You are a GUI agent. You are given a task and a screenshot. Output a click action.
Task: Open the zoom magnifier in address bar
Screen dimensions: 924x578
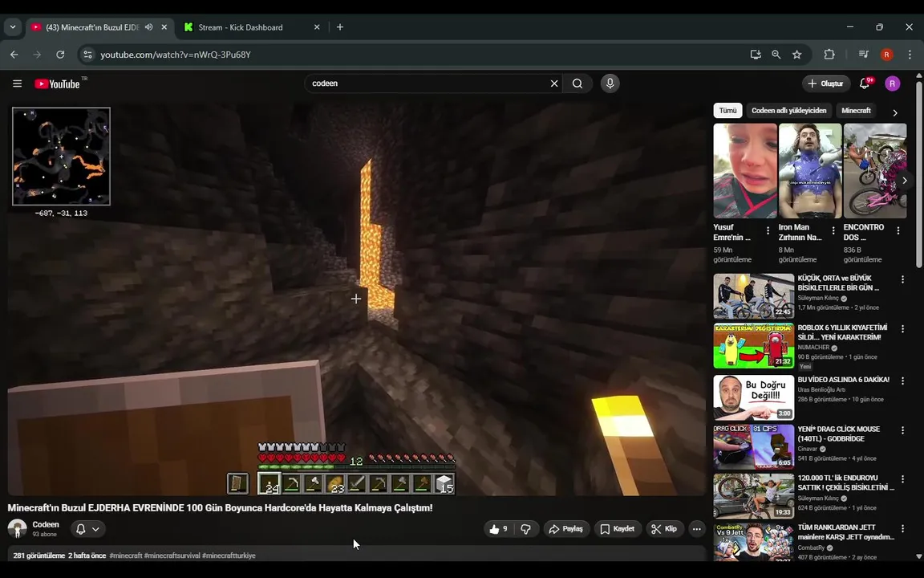(x=776, y=55)
